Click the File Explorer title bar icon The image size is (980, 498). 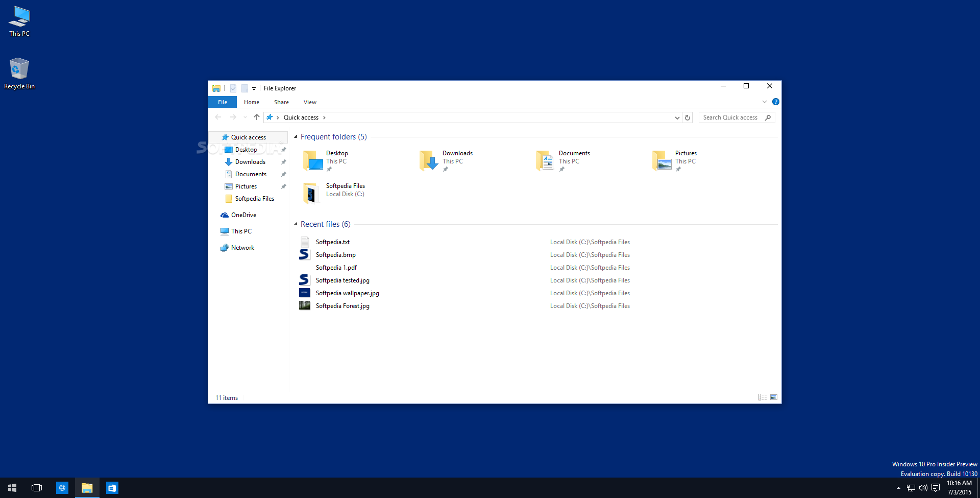point(216,88)
